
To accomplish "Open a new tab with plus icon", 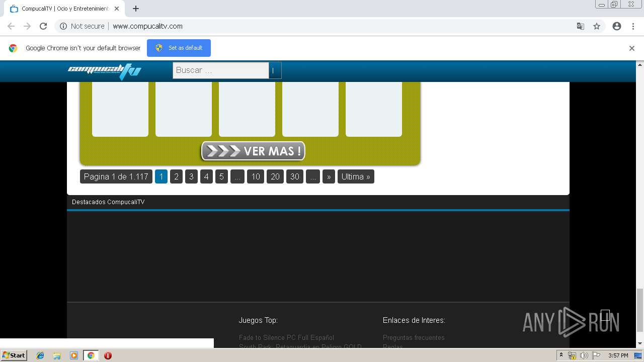I will [136, 9].
